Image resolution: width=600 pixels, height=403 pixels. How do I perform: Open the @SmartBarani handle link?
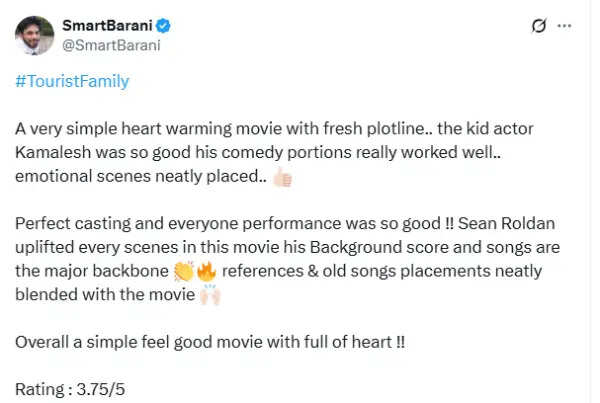click(111, 45)
